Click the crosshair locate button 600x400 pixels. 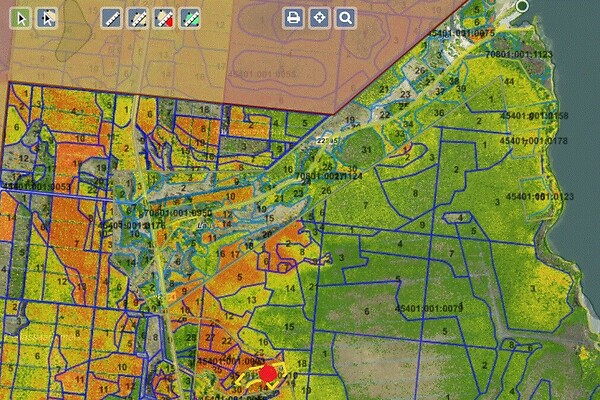(x=319, y=18)
